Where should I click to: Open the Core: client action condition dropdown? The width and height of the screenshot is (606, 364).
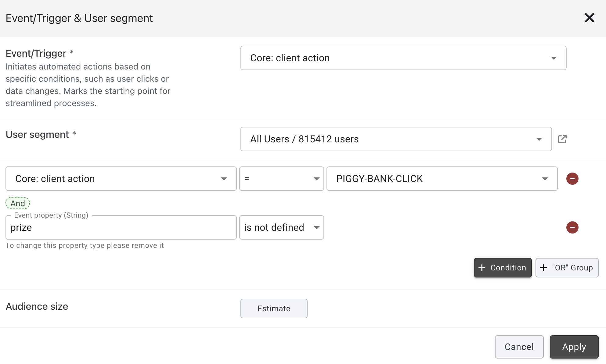click(121, 179)
